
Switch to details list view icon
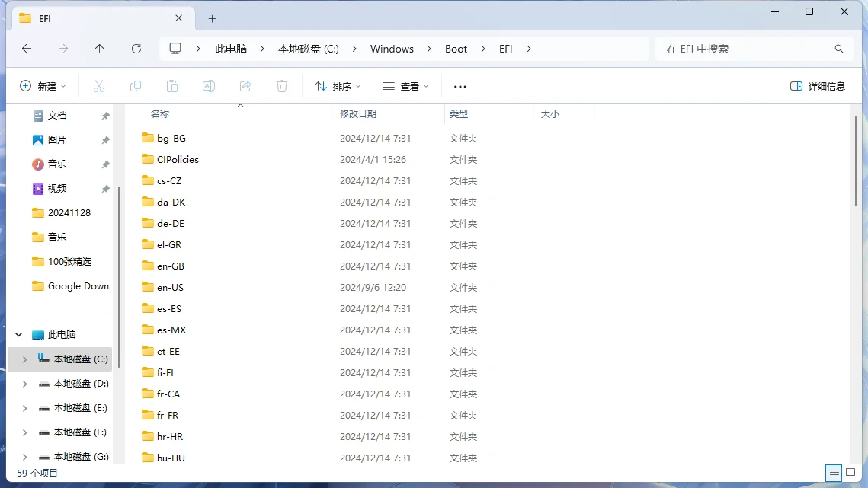[834, 473]
